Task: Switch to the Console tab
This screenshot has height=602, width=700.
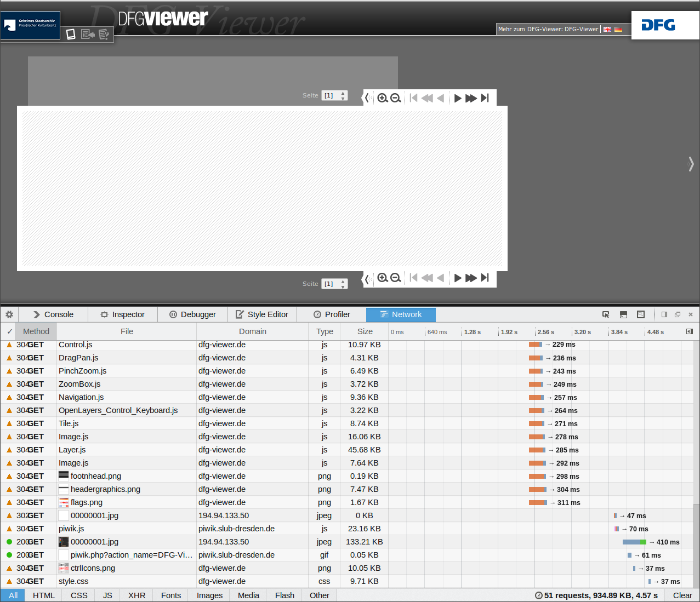Action: 53,314
